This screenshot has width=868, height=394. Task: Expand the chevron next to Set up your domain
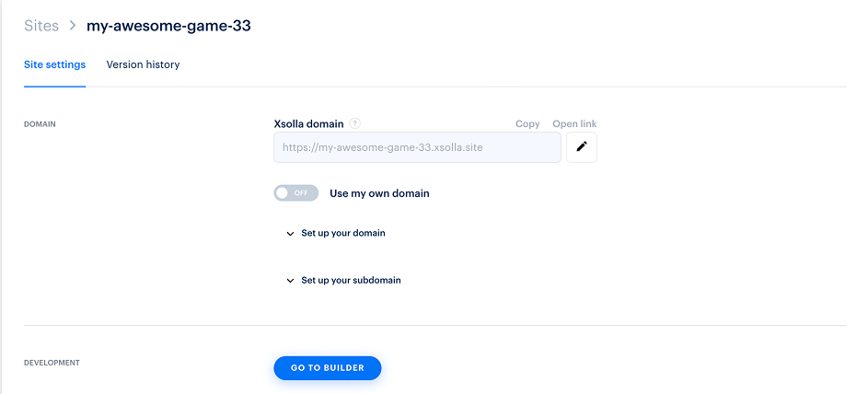[290, 234]
